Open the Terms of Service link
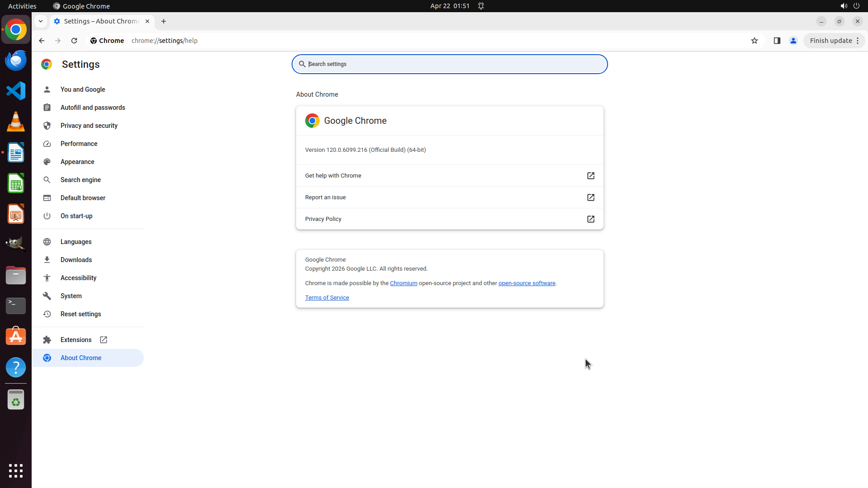This screenshot has width=868, height=488. pyautogui.click(x=327, y=298)
